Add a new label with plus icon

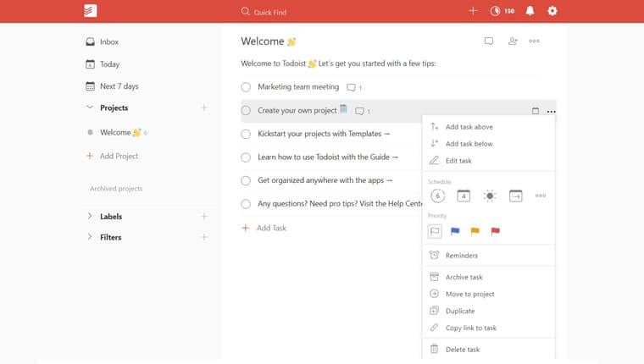(204, 216)
